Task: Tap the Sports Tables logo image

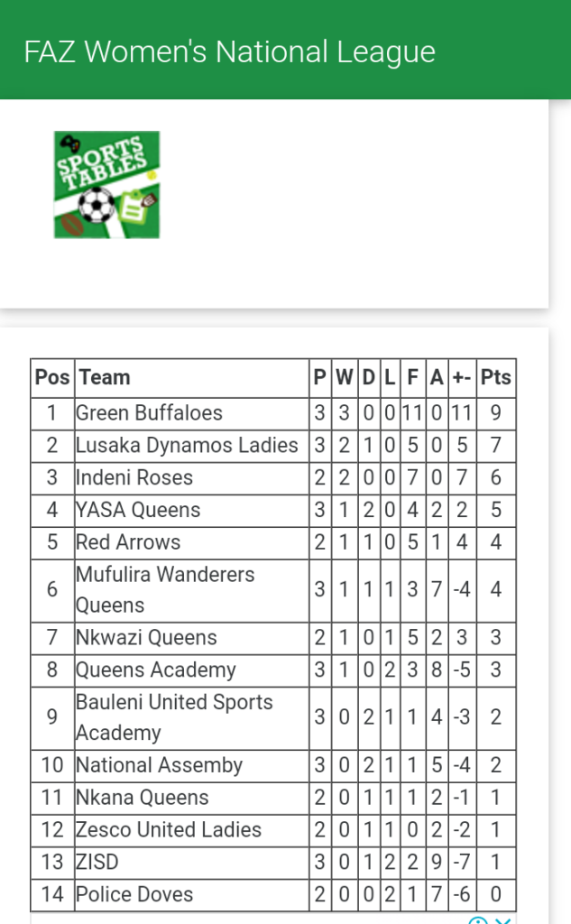Action: pyautogui.click(x=106, y=185)
